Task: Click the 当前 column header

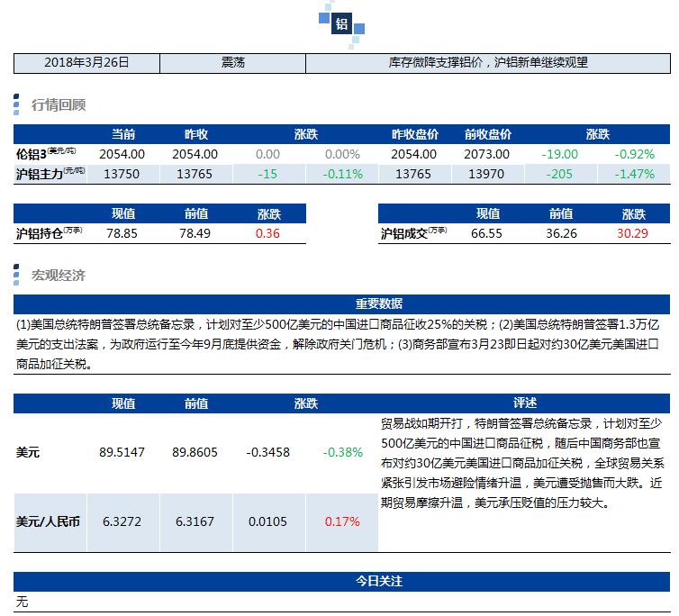Action: coord(123,134)
